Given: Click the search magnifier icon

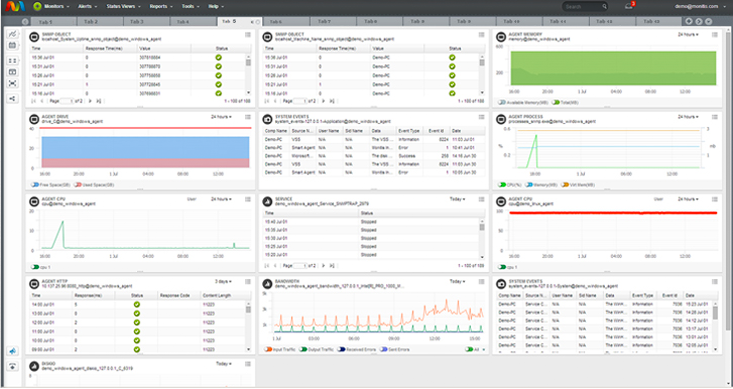Looking at the screenshot, I should coord(604,7).
